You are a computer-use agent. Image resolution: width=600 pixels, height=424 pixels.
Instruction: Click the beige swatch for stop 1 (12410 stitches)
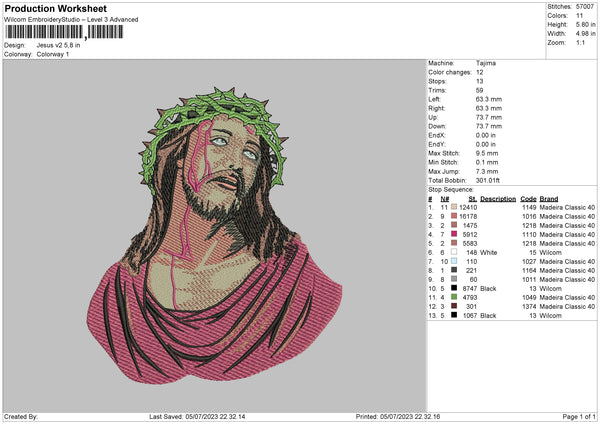coord(454,207)
